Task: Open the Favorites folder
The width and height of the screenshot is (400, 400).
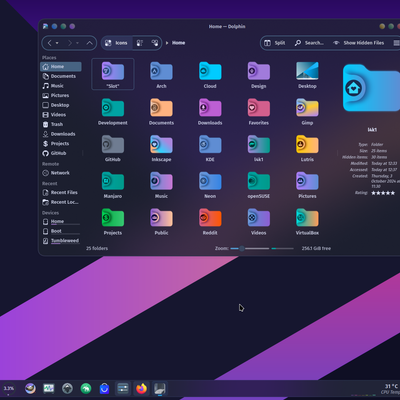Action: click(x=259, y=111)
